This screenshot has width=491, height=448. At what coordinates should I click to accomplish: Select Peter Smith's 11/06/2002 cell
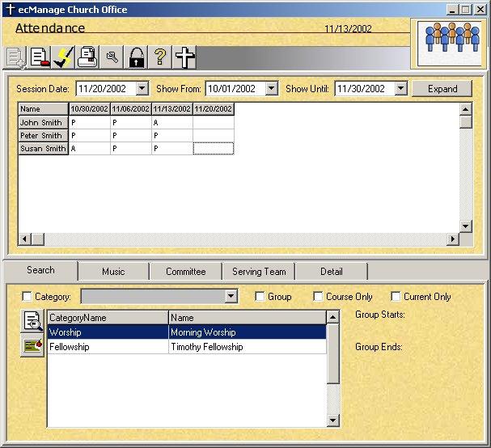point(131,136)
